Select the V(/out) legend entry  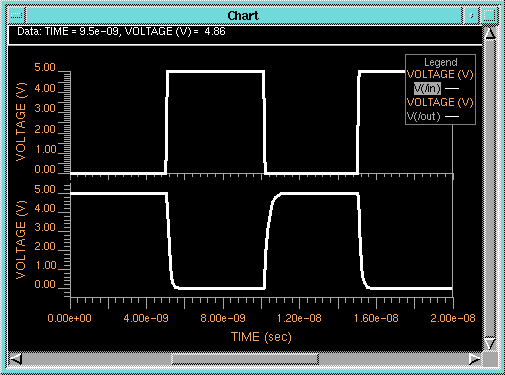pos(424,116)
